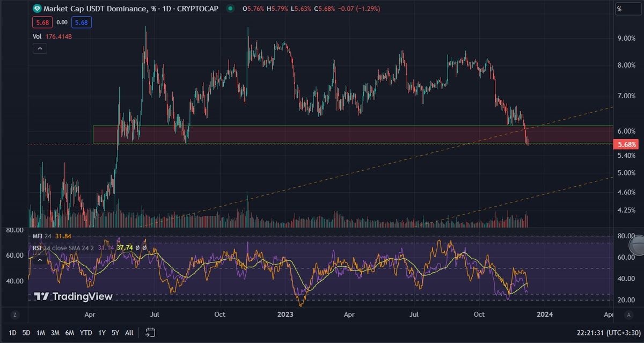Switch to YTD time range

tap(85, 333)
